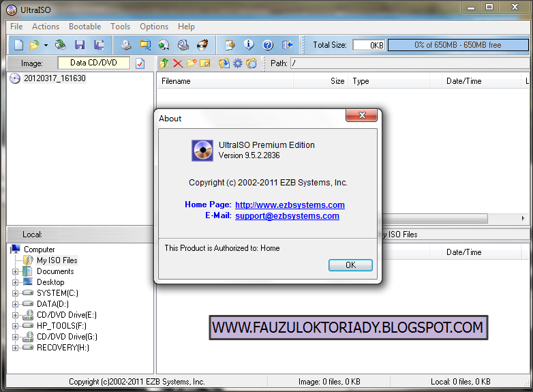Click the gear Properties icon
Screen dimensions: 533x392
click(238, 63)
